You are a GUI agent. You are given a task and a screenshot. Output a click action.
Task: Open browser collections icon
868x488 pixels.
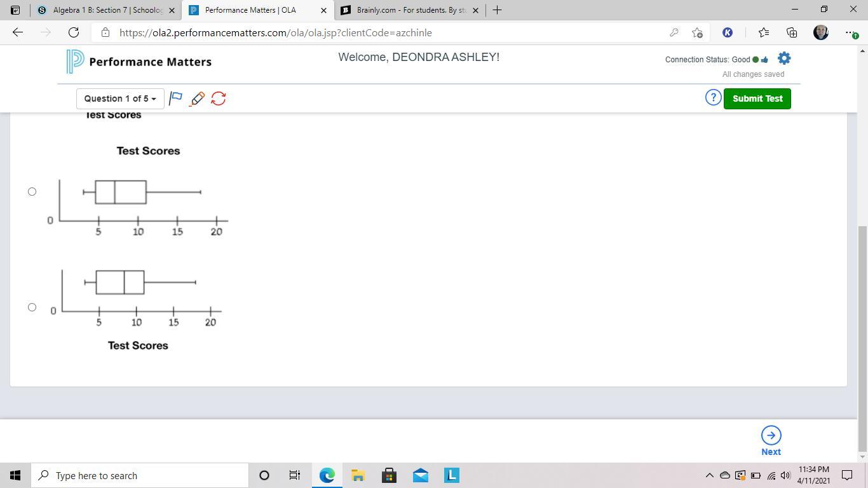tap(792, 32)
